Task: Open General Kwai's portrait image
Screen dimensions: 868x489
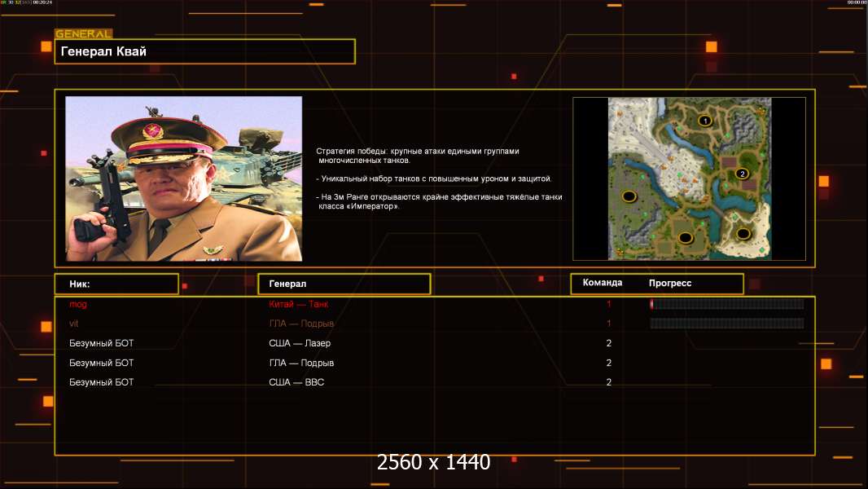Action: tap(183, 178)
